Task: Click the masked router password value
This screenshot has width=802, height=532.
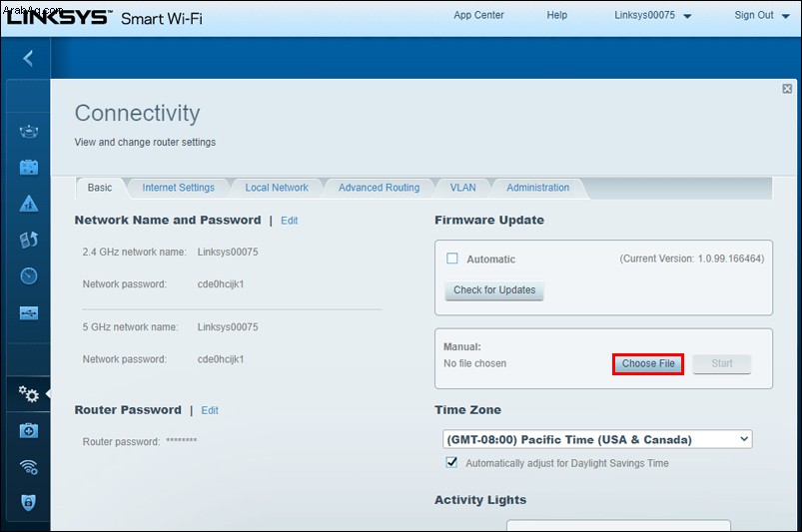Action: [x=182, y=440]
